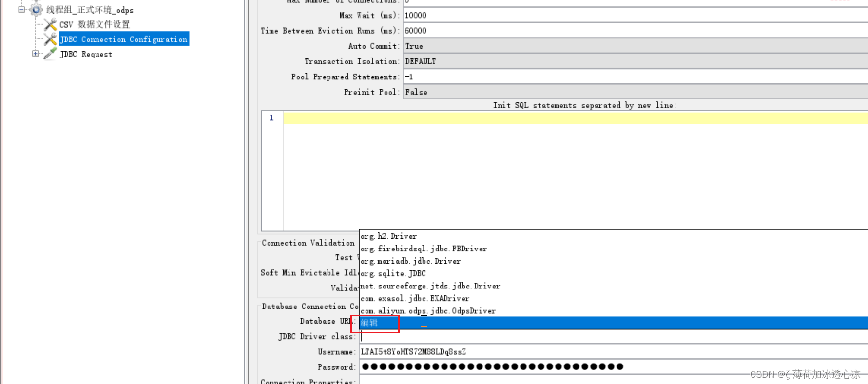Open the Auto Commit dropdown
Screen dimensions: 868x384
pos(635,46)
